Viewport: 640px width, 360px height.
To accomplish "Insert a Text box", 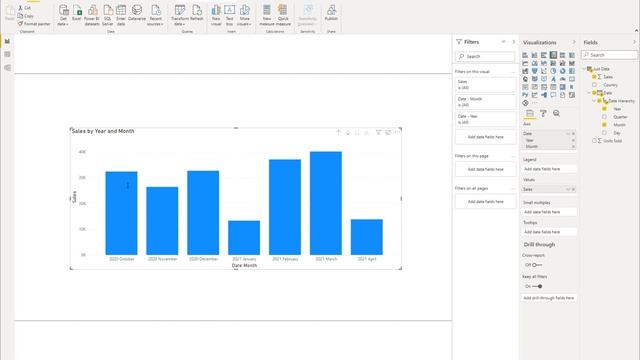I will tap(229, 16).
